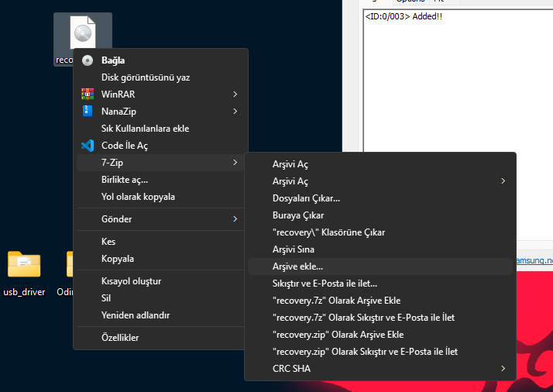Click the VS Code icon
Viewport: 553px width, 392px height.
point(88,146)
